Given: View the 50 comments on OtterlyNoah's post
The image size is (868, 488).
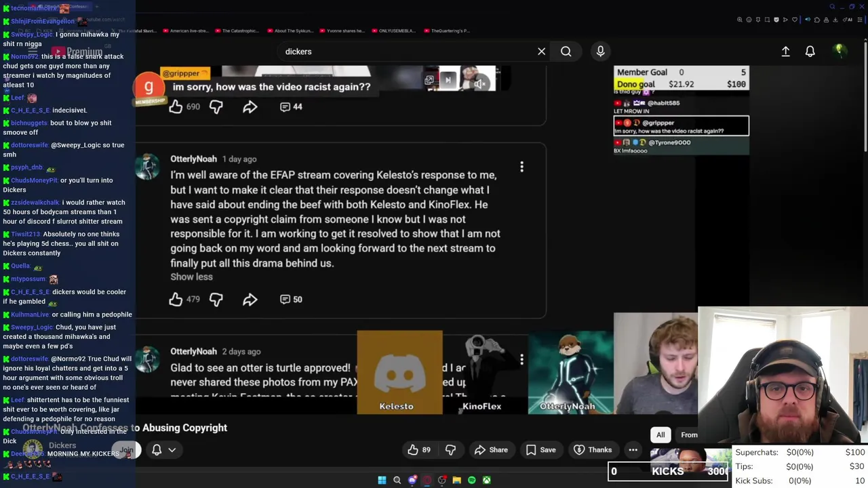Looking at the screenshot, I should click(291, 299).
